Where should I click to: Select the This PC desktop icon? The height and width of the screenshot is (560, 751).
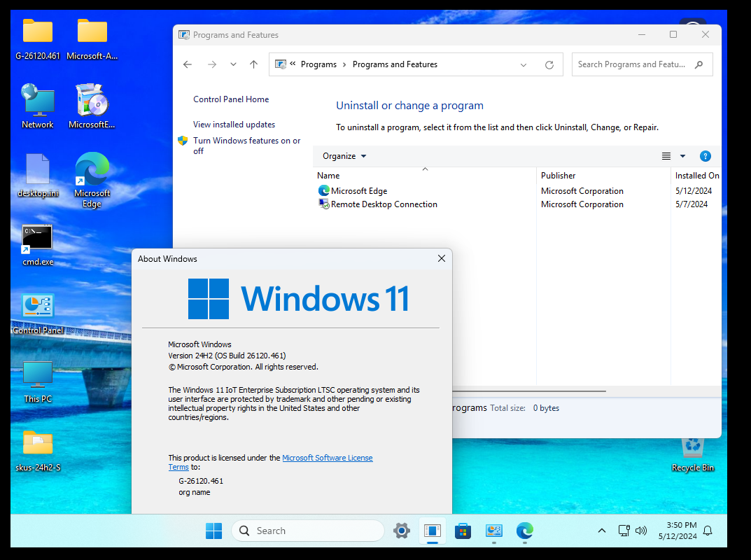[x=37, y=382]
